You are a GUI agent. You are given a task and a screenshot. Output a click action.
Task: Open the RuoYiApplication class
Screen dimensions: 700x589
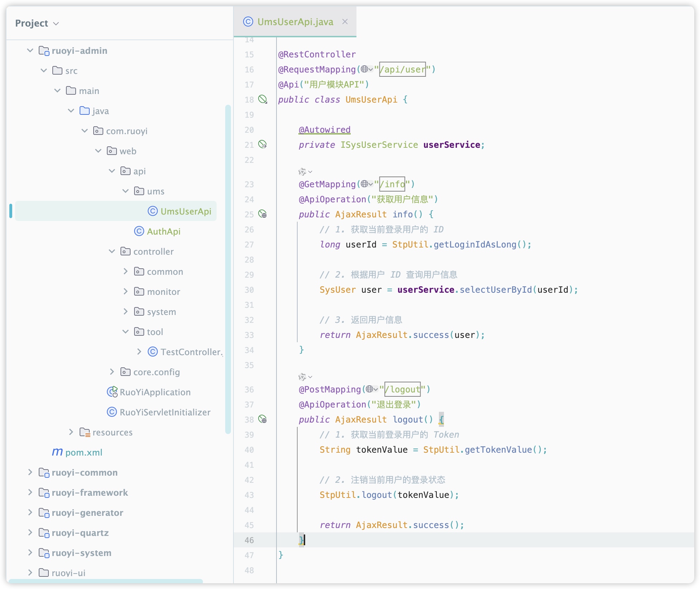(x=155, y=392)
